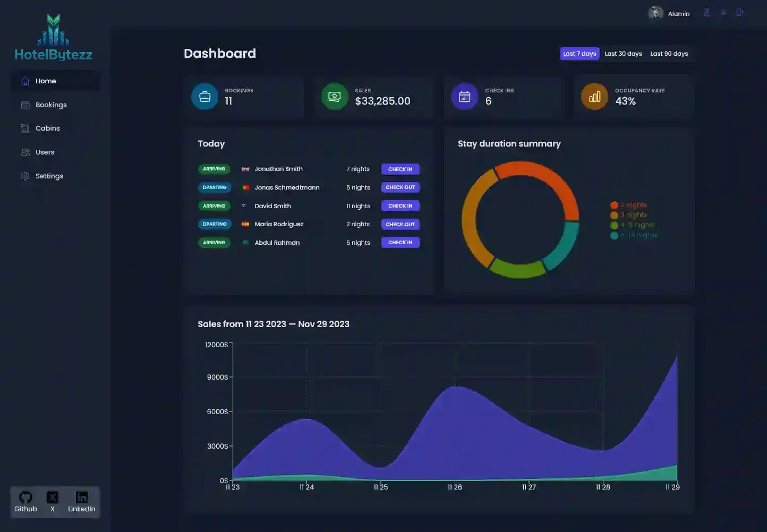Open Cabins from the sidebar
Viewport: 767px width, 532px height.
pos(47,128)
